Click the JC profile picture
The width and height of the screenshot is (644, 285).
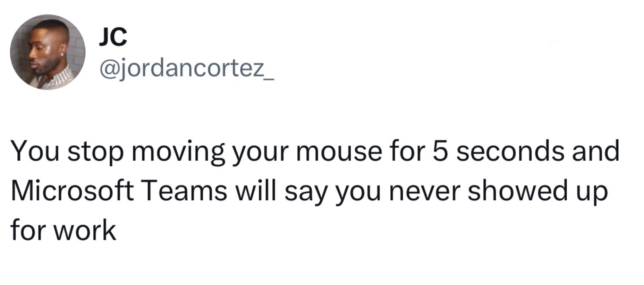tap(48, 52)
